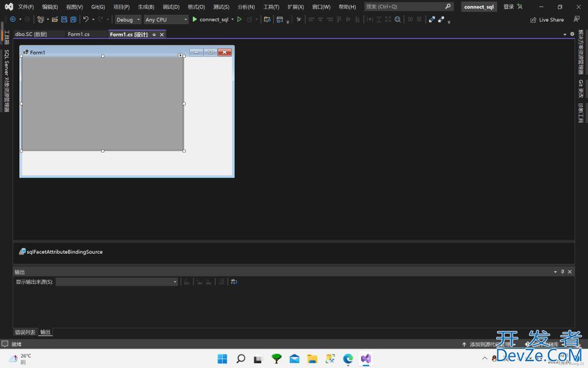Click the layout window icon beside folder icon
The image size is (588, 368).
280,19
